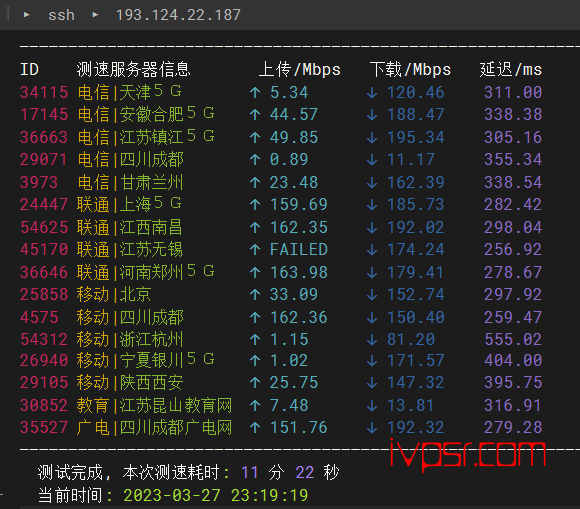This screenshot has height=509, width=580.
Task: Click the 延迟/ms column header
Action: (x=511, y=70)
